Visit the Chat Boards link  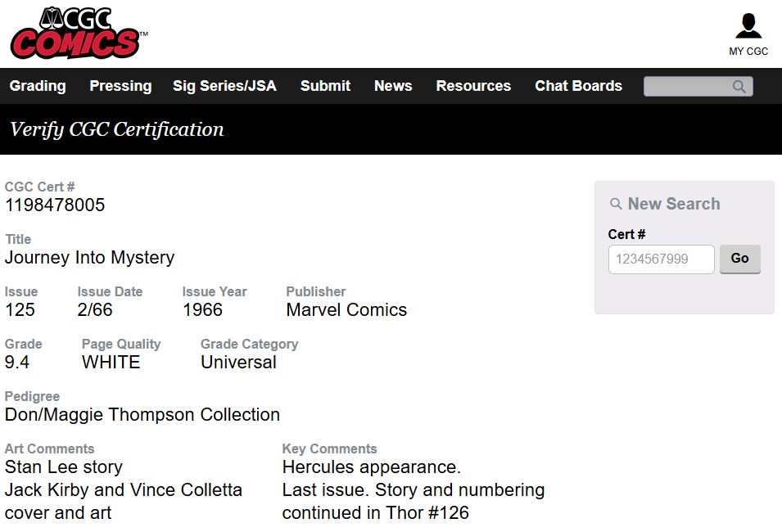tap(579, 86)
